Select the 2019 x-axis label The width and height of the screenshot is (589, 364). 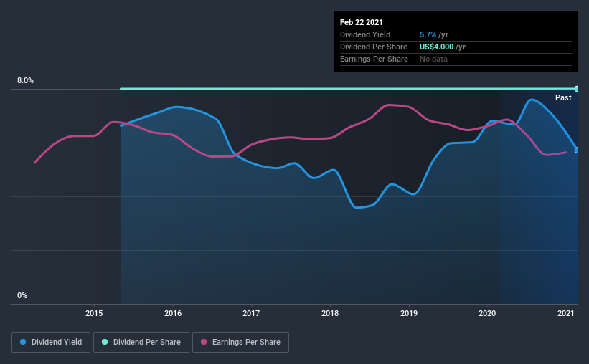[x=409, y=313]
